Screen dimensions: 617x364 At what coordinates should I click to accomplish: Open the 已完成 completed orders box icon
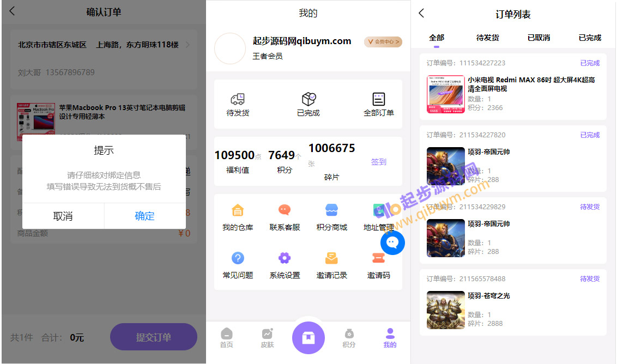[308, 100]
